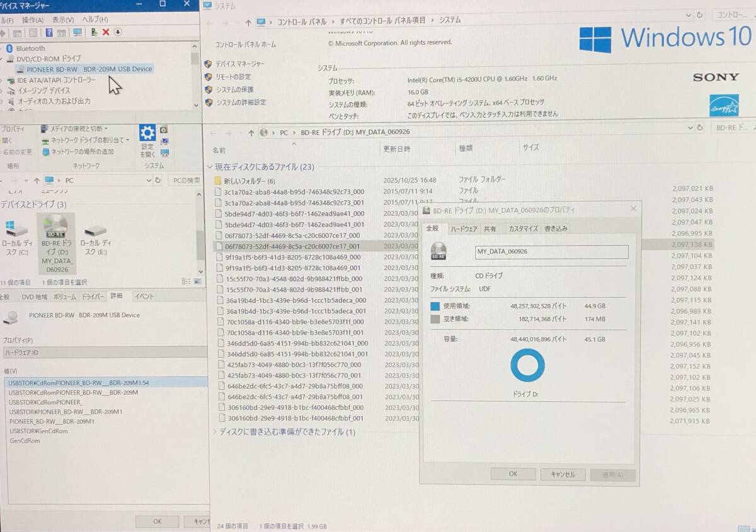Click キャンセル in drive properties dialog
Viewport: 756px width, 532px height.
tap(563, 475)
